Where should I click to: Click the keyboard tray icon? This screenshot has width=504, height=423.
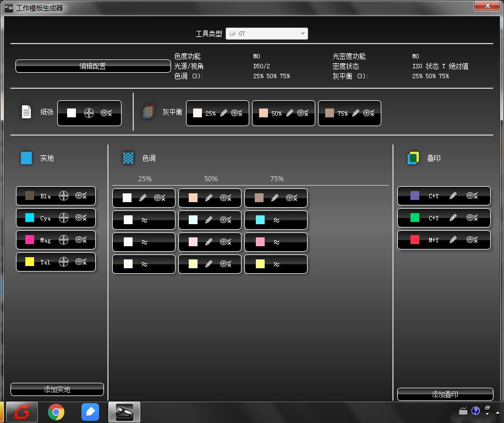pyautogui.click(x=463, y=411)
